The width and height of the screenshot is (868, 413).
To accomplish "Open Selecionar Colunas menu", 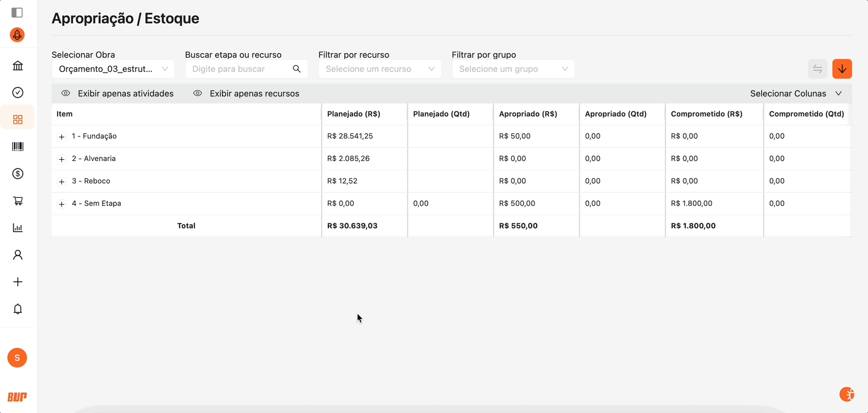I will 796,93.
